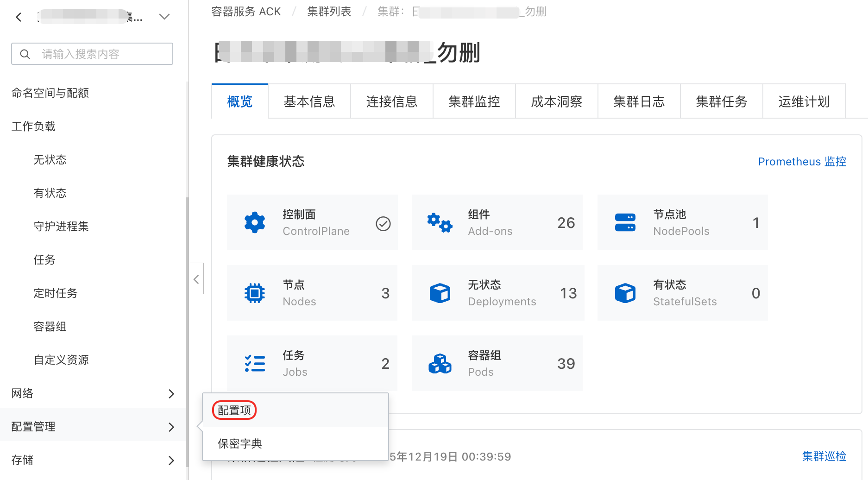868x480 pixels.
Task: Select 存储 in the sidebar
Action: [x=22, y=460]
